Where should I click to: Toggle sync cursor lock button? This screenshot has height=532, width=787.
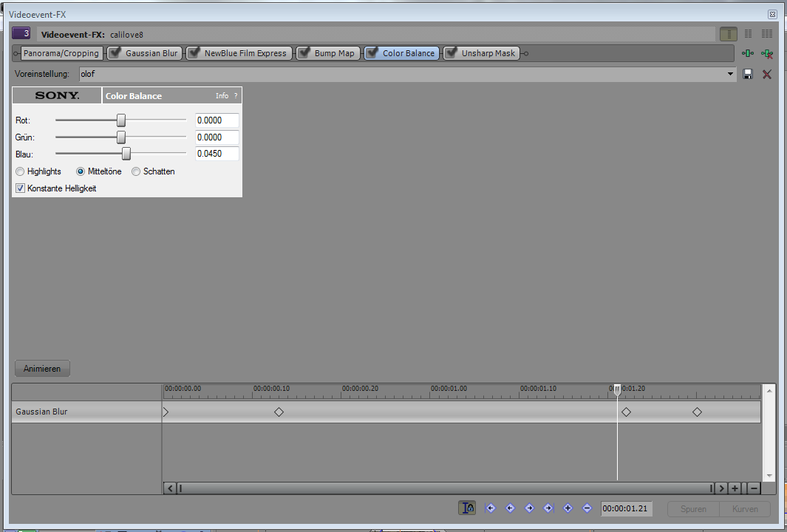pyautogui.click(x=467, y=508)
